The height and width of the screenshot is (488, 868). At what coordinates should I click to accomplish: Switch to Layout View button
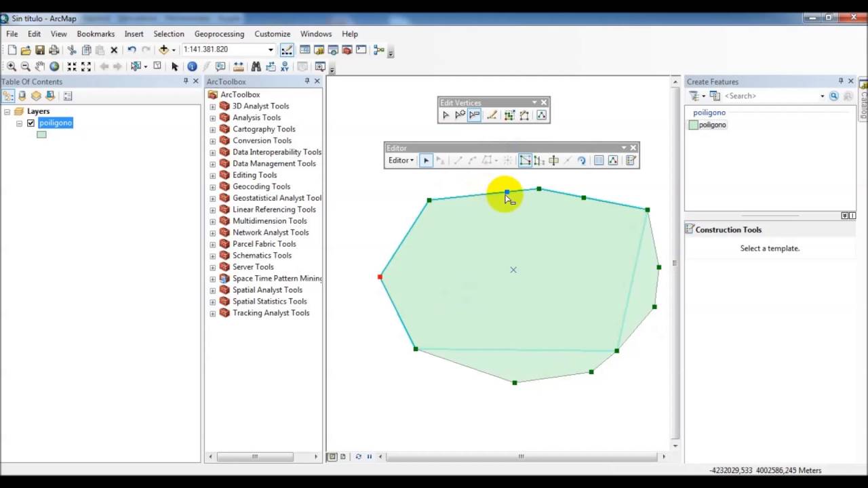(x=342, y=457)
